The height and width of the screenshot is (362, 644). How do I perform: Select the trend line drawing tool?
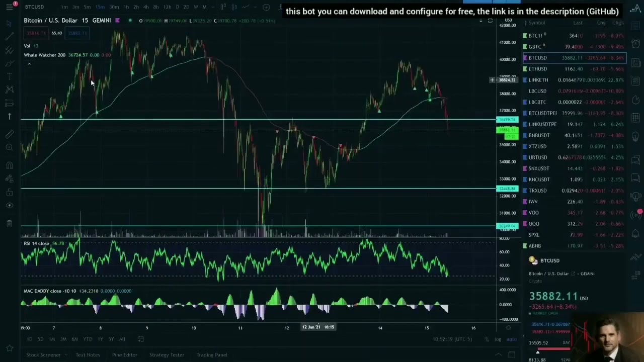point(9,37)
